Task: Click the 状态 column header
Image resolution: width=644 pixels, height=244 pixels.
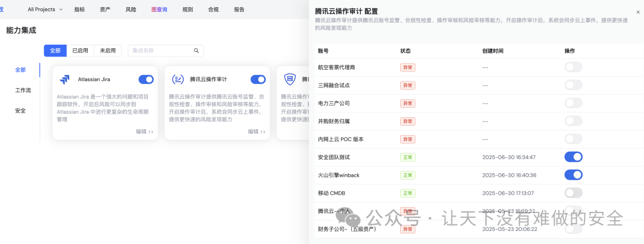Action: click(405, 51)
